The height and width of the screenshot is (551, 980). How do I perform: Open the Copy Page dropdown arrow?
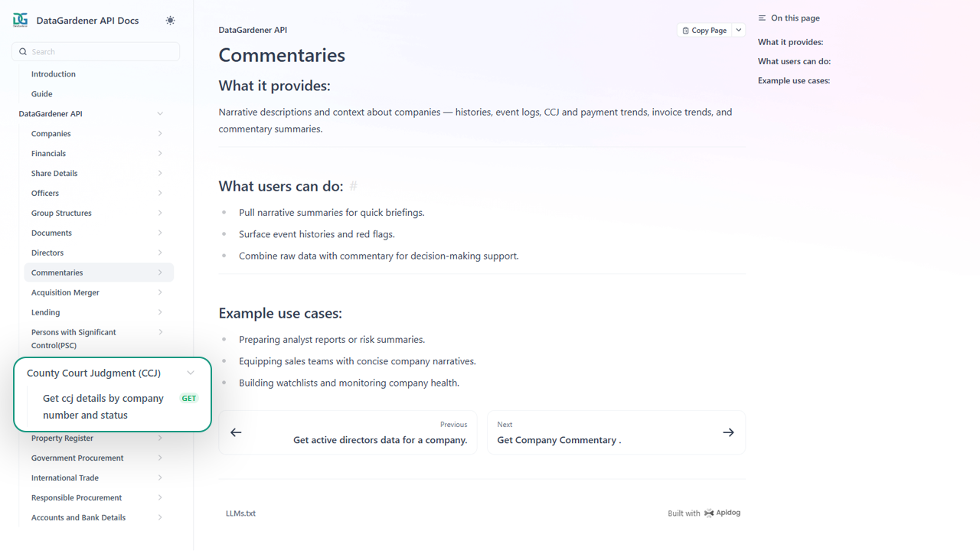coord(739,31)
